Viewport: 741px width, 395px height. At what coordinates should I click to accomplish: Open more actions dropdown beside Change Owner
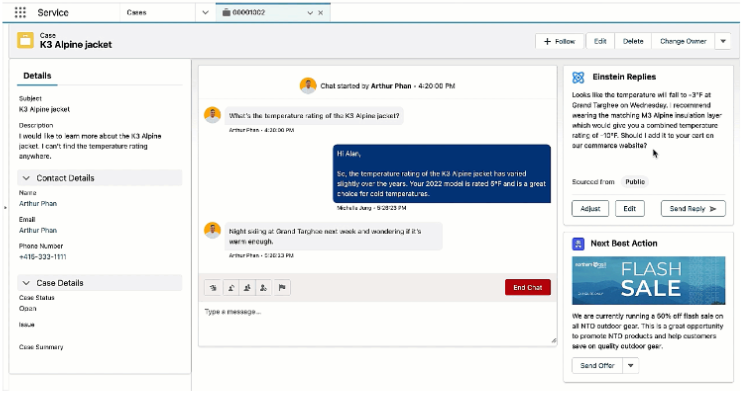pos(723,42)
